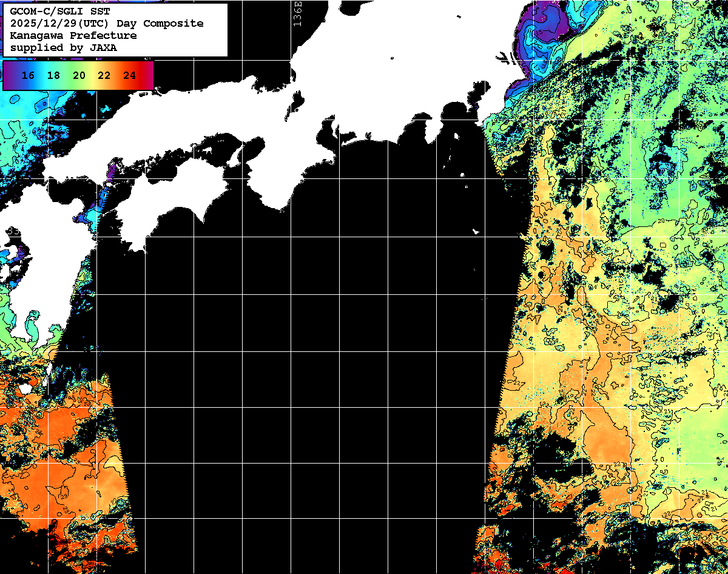Image resolution: width=728 pixels, height=574 pixels.
Task: Select the 18 value on color bar
Action: coord(53,76)
